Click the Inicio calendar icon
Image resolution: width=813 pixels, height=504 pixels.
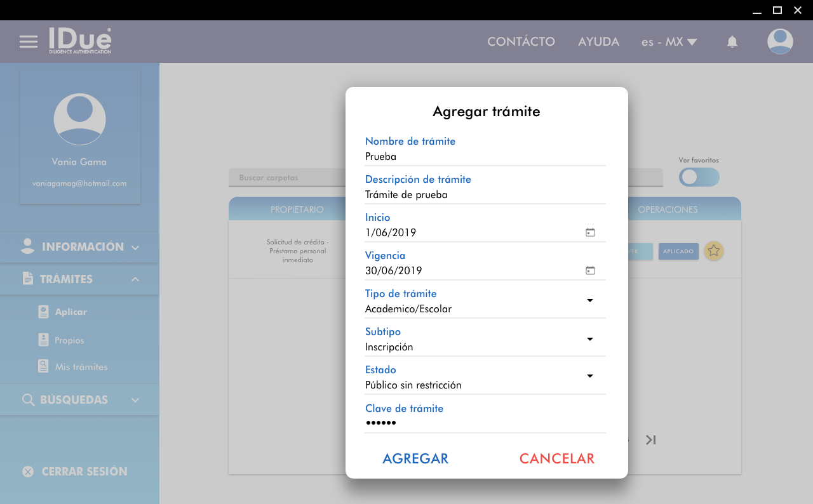[x=590, y=232]
